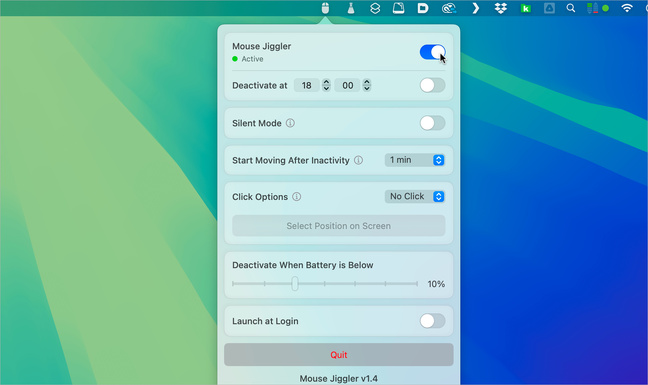The width and height of the screenshot is (648, 385).
Task: Open the 1 min inactivity dropdown
Action: tap(415, 160)
